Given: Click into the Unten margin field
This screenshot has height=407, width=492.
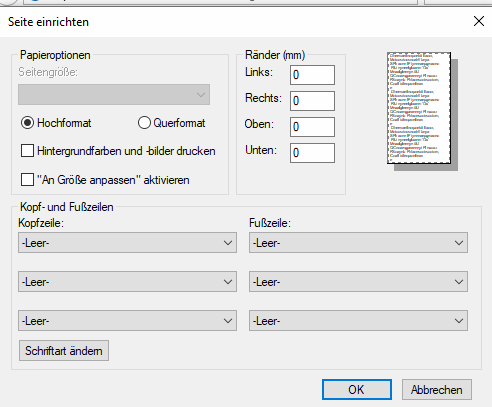Looking at the screenshot, I should (x=312, y=153).
